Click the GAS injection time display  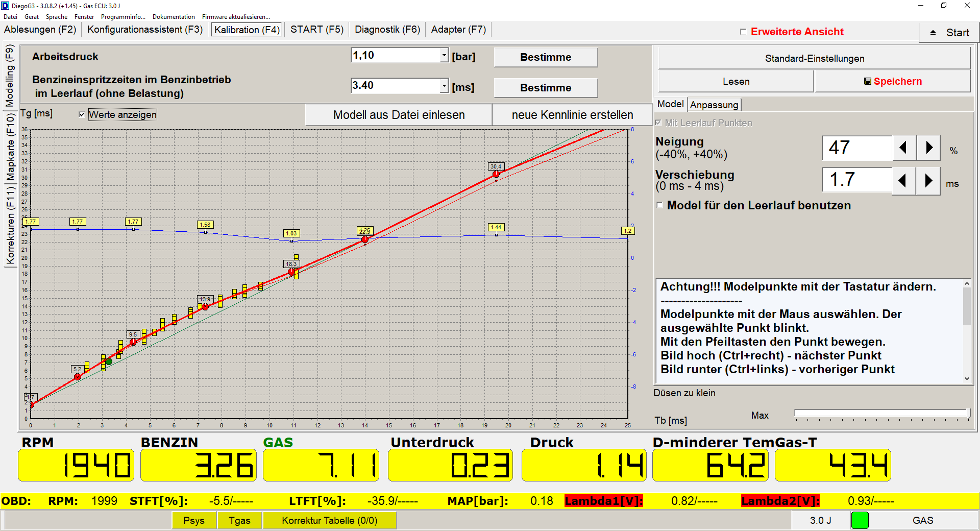[x=321, y=465]
